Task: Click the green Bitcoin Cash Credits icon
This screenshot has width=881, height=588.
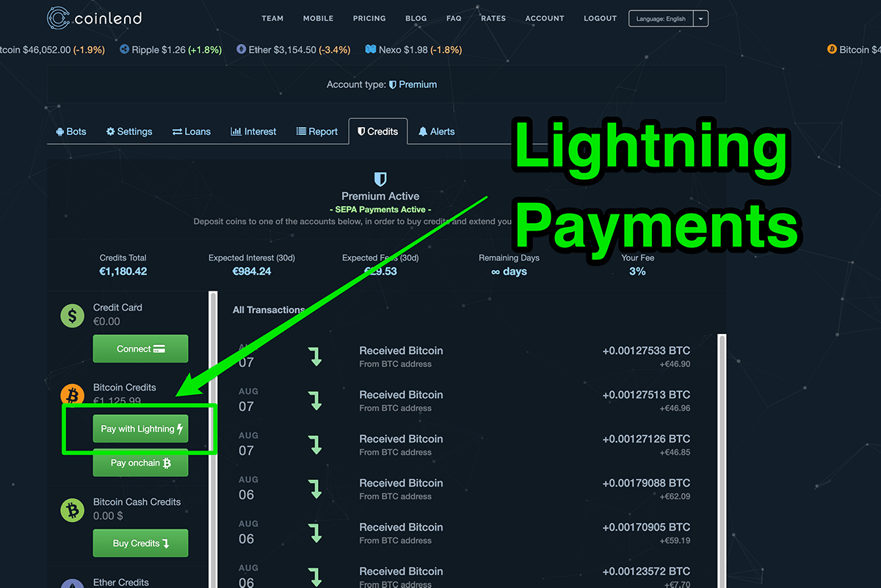Action: 72,509
